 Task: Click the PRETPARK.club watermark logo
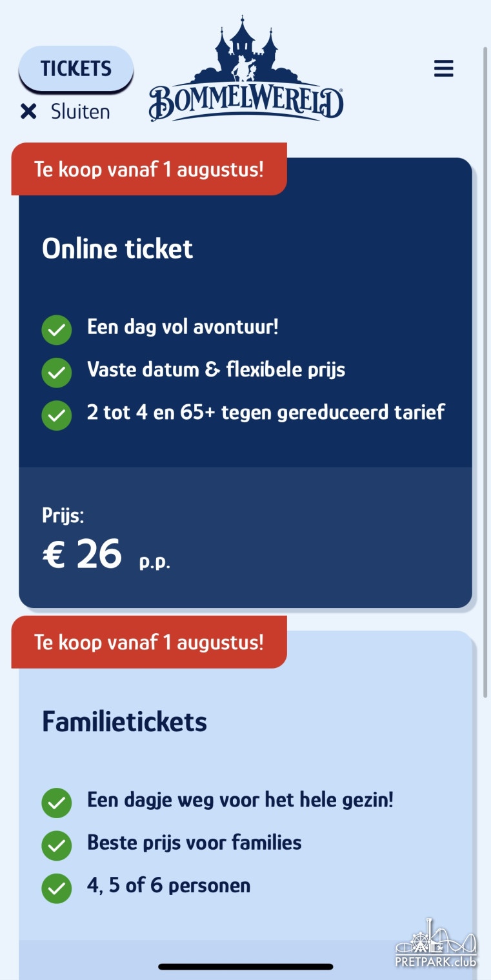click(x=436, y=943)
